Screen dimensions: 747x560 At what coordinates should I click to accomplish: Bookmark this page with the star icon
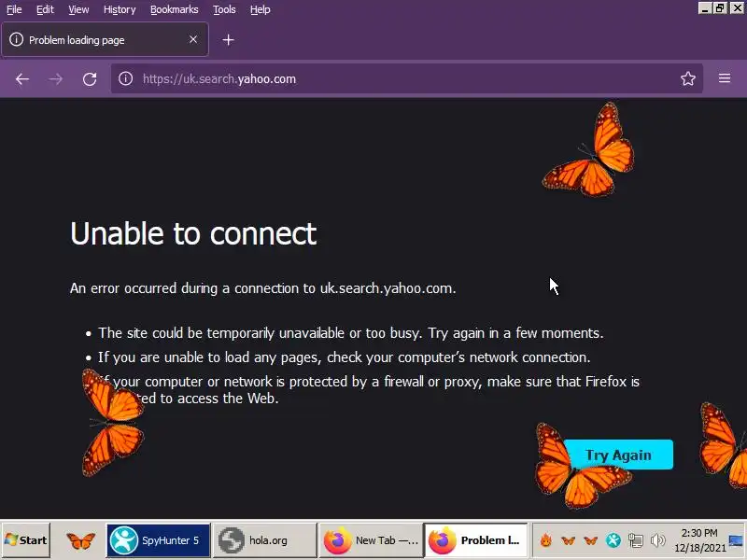pyautogui.click(x=688, y=78)
